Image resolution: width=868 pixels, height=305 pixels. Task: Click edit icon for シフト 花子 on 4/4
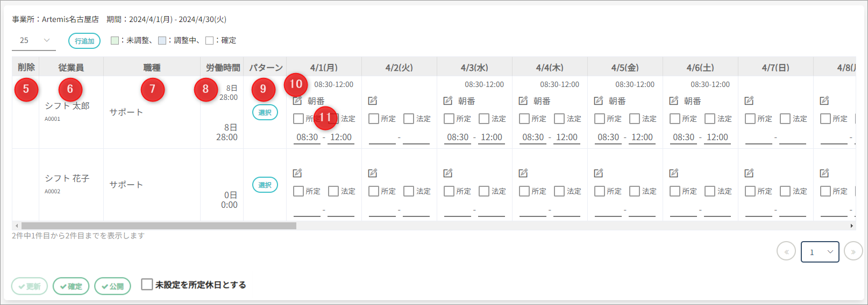point(523,173)
